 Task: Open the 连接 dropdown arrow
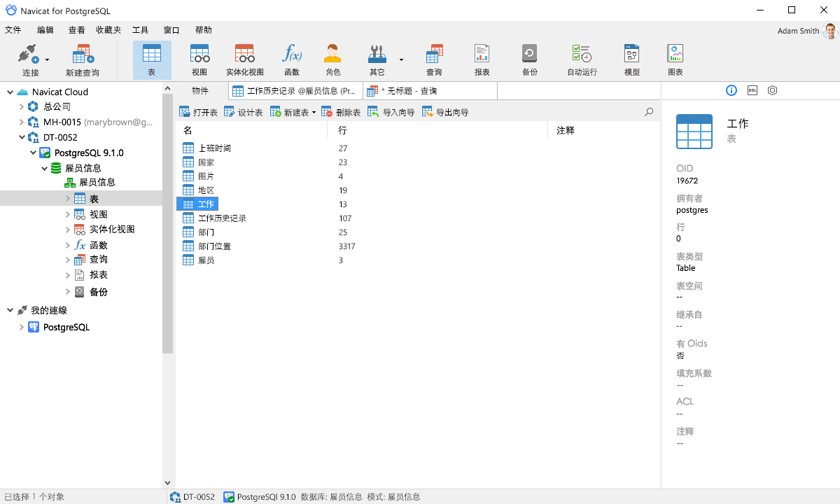(x=48, y=60)
